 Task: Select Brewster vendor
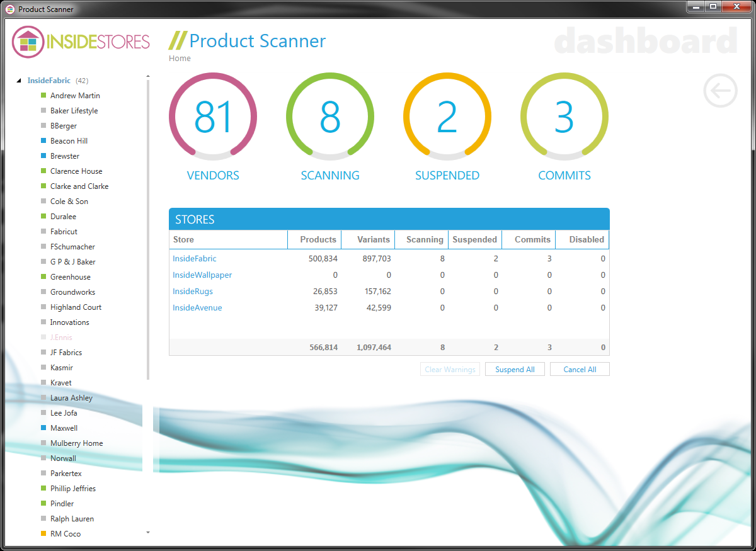pyautogui.click(x=65, y=156)
